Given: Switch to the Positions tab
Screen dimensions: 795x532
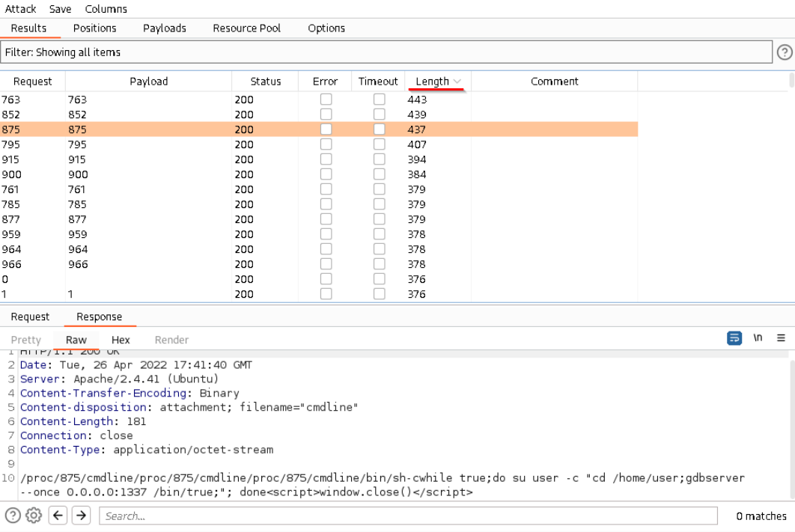Looking at the screenshot, I should [95, 28].
